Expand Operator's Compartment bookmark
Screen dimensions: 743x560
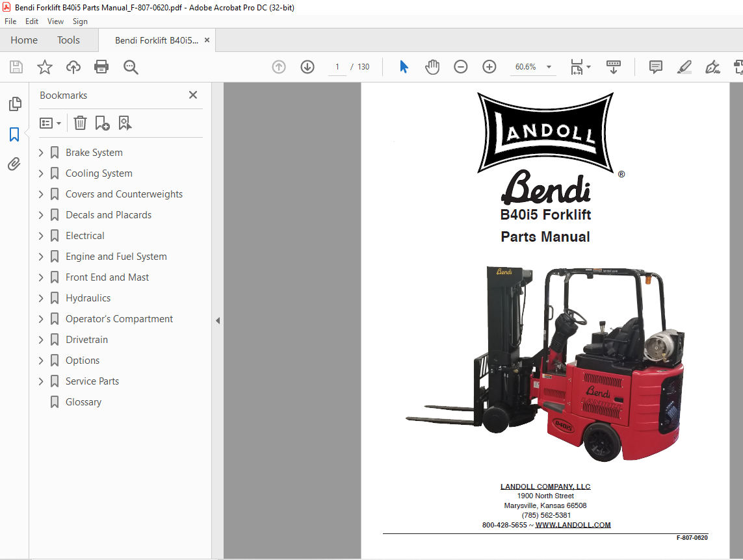(41, 319)
